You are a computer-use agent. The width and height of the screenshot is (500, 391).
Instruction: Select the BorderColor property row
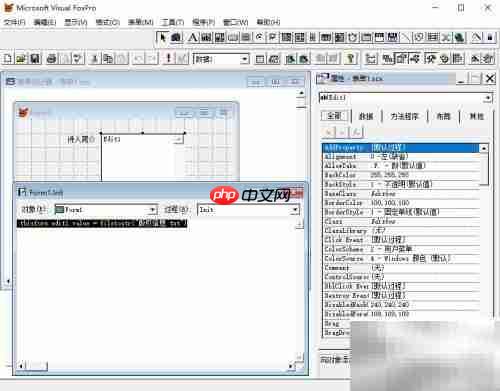pyautogui.click(x=401, y=203)
